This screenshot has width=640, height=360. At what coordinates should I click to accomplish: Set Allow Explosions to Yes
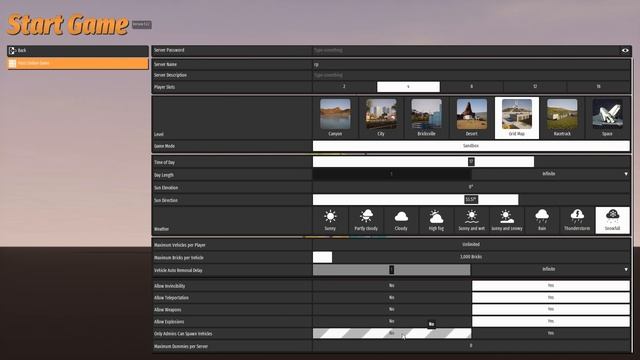pos(551,321)
